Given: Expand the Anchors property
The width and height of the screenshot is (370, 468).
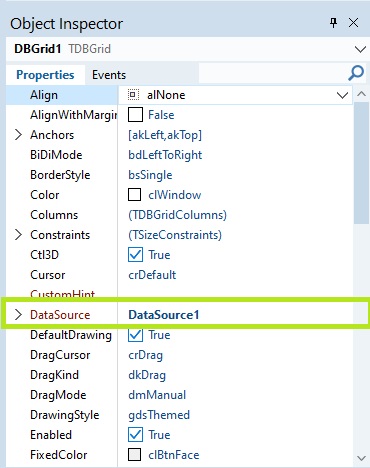Looking at the screenshot, I should click(x=18, y=135).
